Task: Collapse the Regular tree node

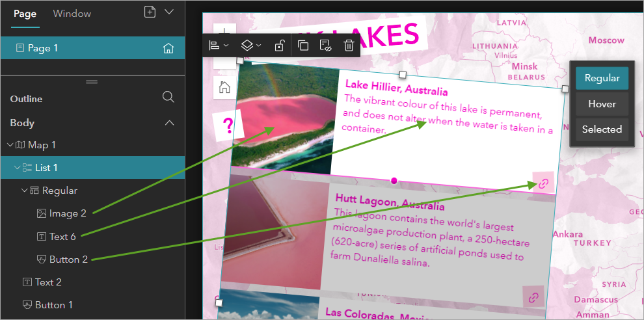Action: [x=24, y=191]
